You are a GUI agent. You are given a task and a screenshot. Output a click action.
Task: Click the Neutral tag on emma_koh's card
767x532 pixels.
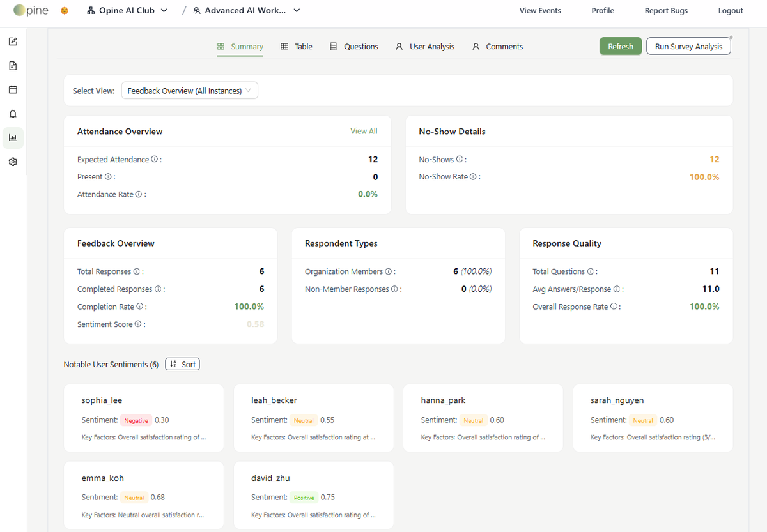click(x=134, y=498)
